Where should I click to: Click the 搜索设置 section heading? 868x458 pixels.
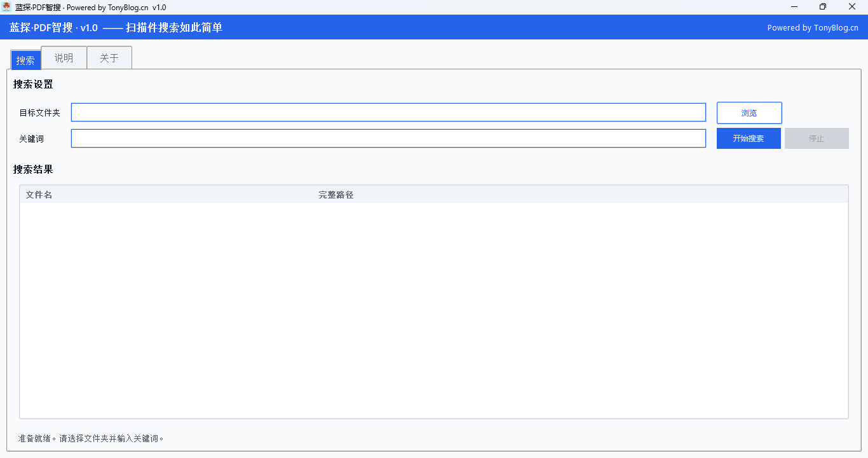tap(33, 84)
